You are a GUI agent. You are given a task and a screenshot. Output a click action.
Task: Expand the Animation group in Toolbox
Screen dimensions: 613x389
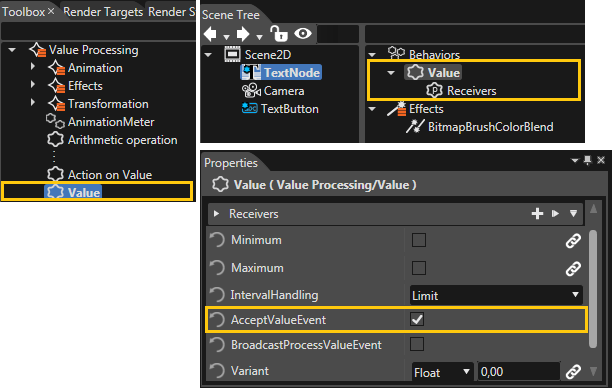(x=33, y=67)
